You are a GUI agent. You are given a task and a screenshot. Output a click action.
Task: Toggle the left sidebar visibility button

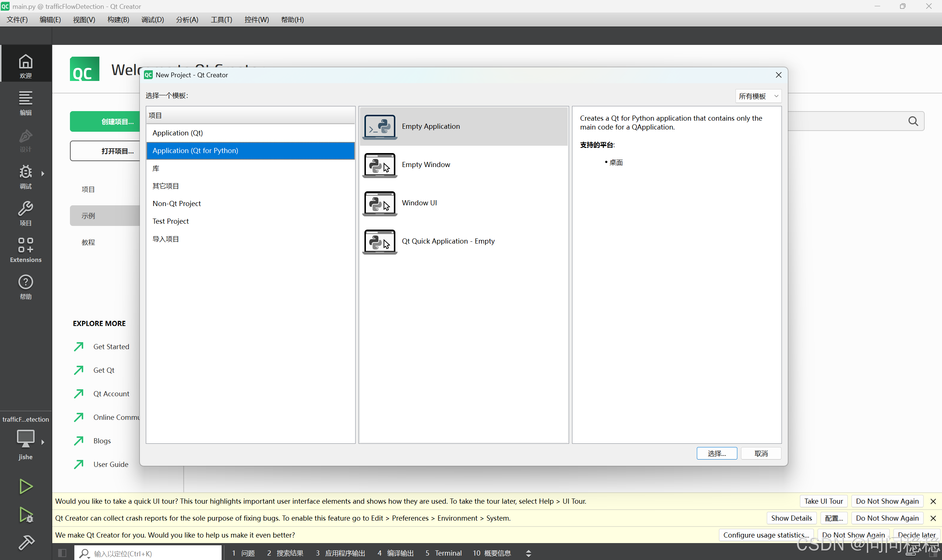pos(62,553)
